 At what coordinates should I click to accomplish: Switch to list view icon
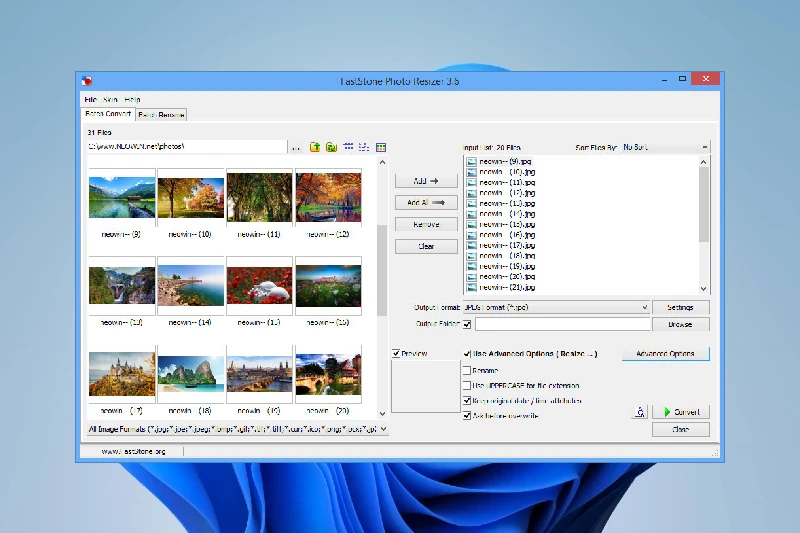click(x=364, y=147)
